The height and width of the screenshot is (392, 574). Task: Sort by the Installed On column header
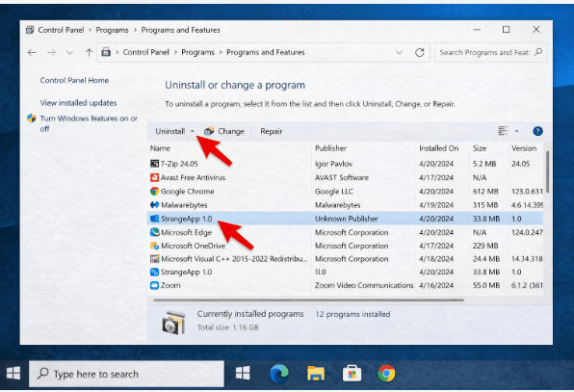(438, 148)
